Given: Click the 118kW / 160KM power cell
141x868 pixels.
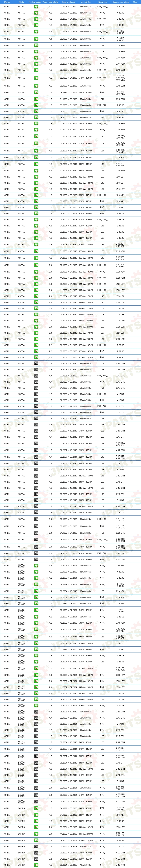Looking at the screenshot, I should (85, 278).
